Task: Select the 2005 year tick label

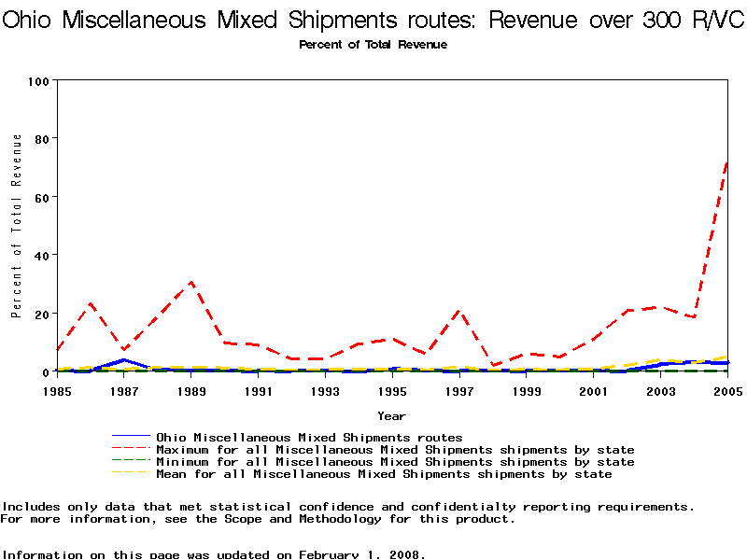Action: pos(726,391)
